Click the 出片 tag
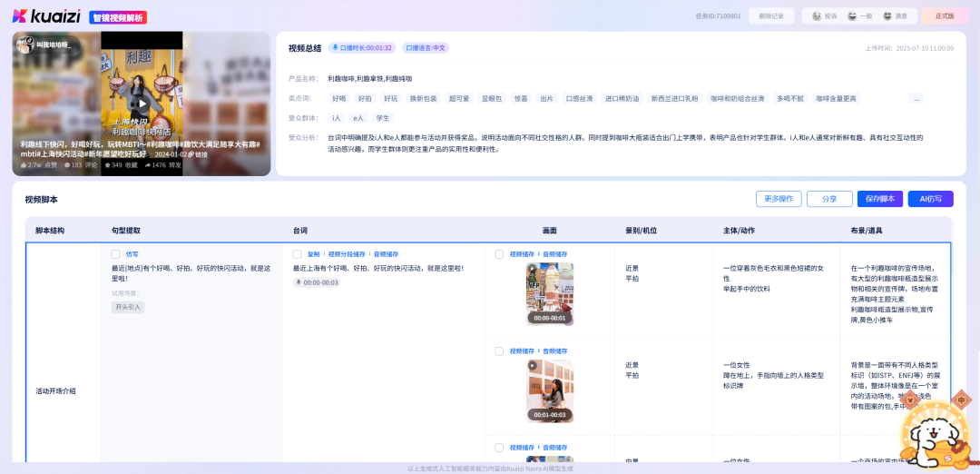980x474 pixels. tap(546, 99)
